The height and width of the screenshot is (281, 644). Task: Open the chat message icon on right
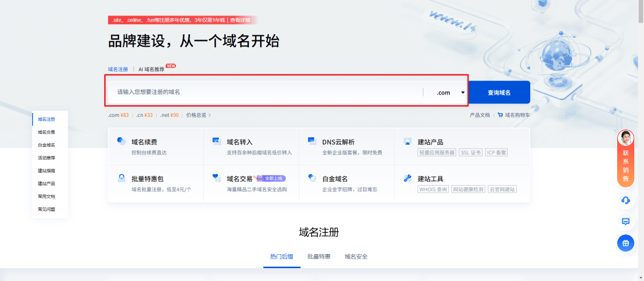625,221
